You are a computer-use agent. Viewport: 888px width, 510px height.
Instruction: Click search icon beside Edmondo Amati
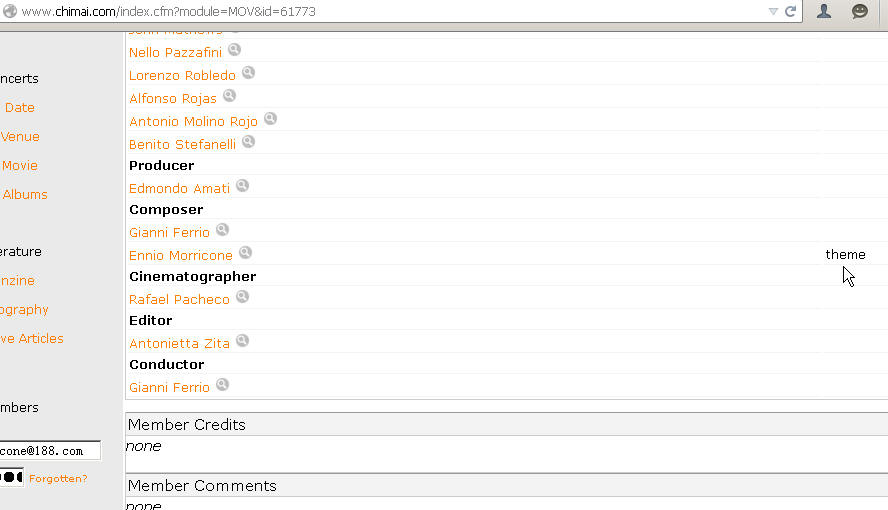[x=242, y=186]
